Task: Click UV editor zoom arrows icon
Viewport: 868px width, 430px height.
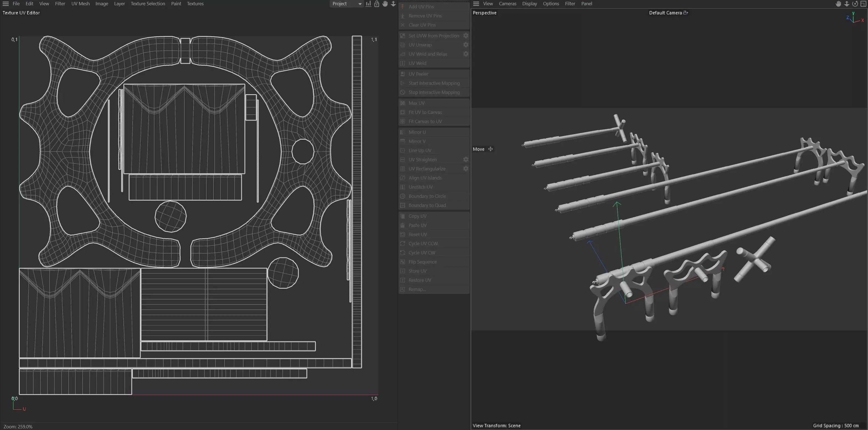Action: 393,4
